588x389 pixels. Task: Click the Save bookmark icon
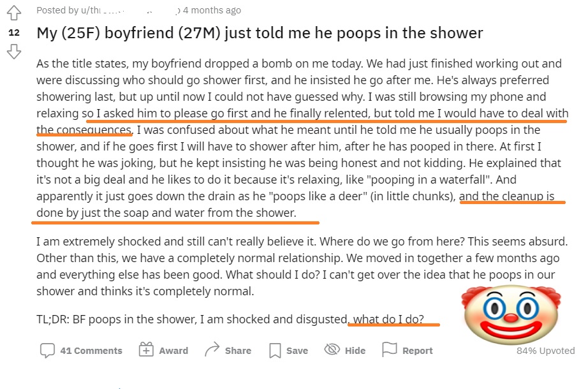pos(275,351)
